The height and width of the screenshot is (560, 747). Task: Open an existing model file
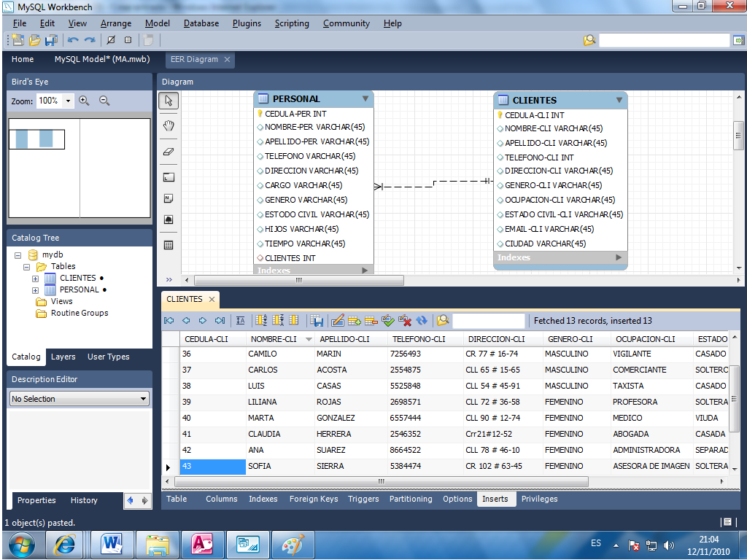click(34, 40)
